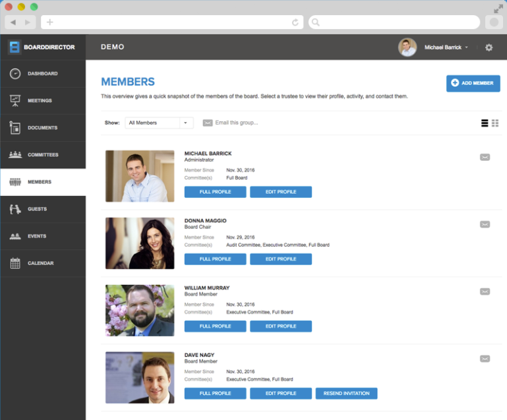Open the Events menu item

(x=43, y=236)
